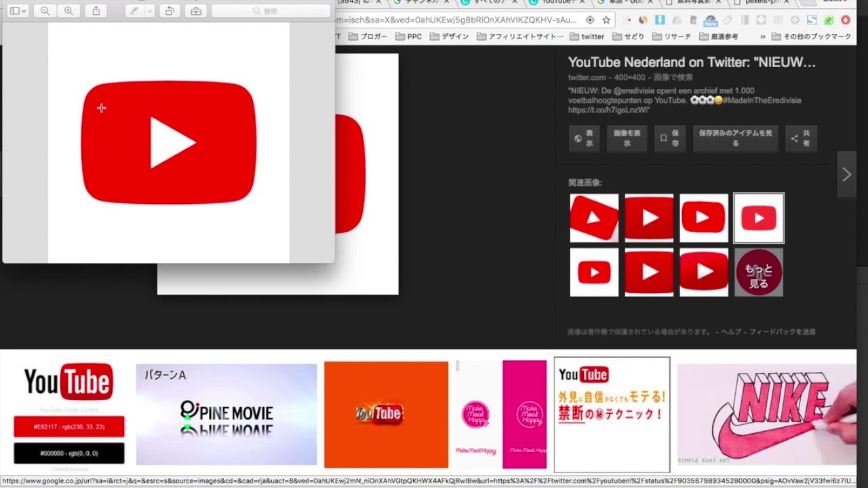Image resolution: width=868 pixels, height=488 pixels.
Task: Open 禁断のテクニック YouTube image result
Action: point(612,414)
